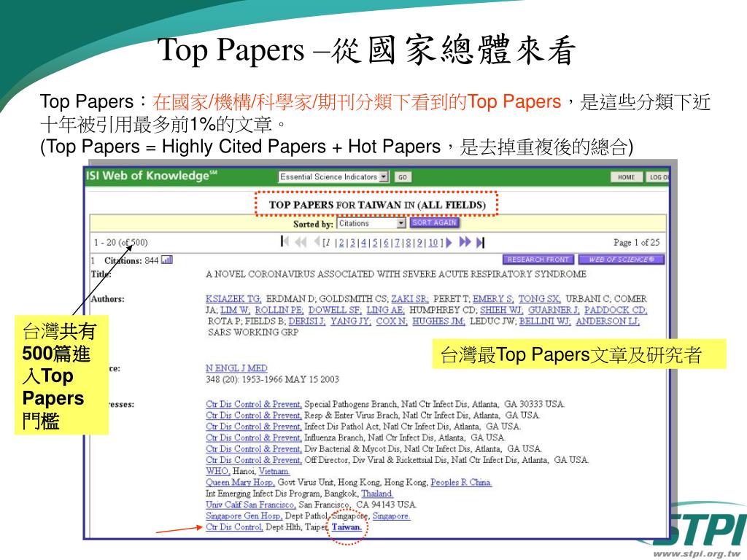The width and height of the screenshot is (747, 560).
Task: Skip forward ten pages with double-right arrow
Action: (x=465, y=242)
